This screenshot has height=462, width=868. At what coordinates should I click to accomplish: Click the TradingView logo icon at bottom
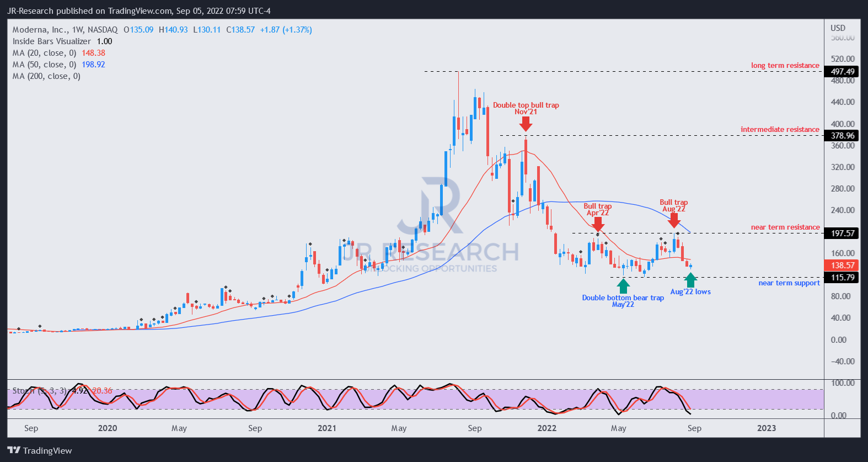14,450
